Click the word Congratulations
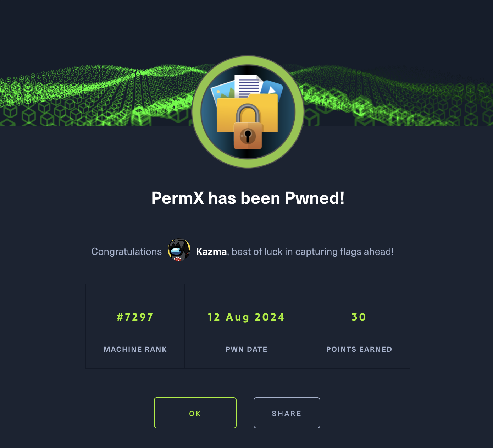The height and width of the screenshot is (448, 493). tap(127, 252)
